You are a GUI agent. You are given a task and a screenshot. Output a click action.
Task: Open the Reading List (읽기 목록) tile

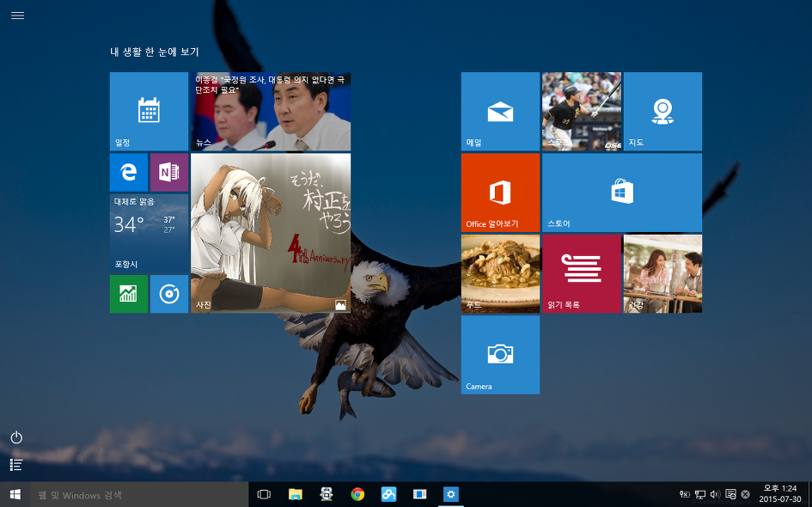click(x=581, y=273)
